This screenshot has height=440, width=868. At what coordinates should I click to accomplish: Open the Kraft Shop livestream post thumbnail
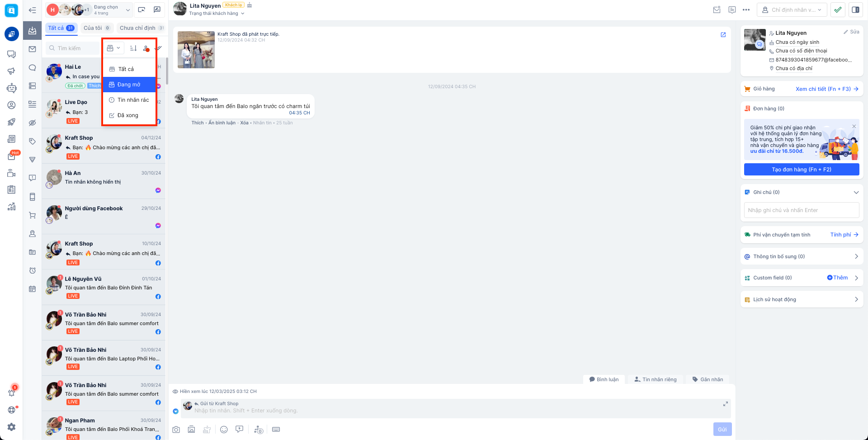(196, 50)
